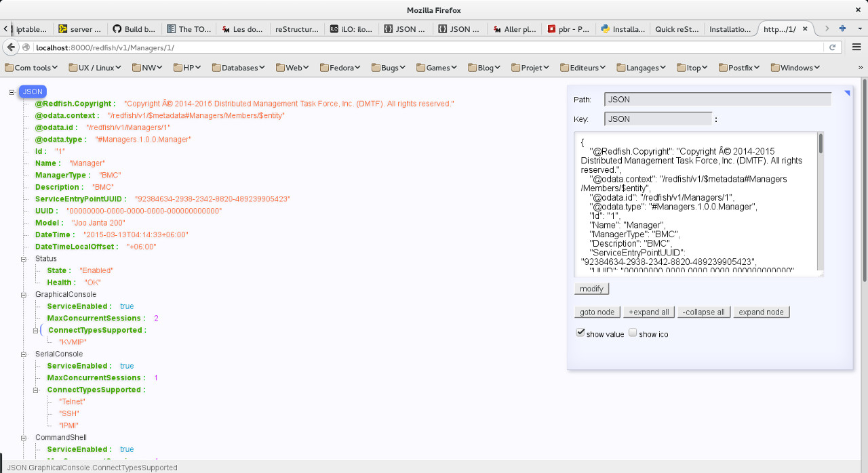Click the browser back arrow button
868x473 pixels.
point(10,47)
